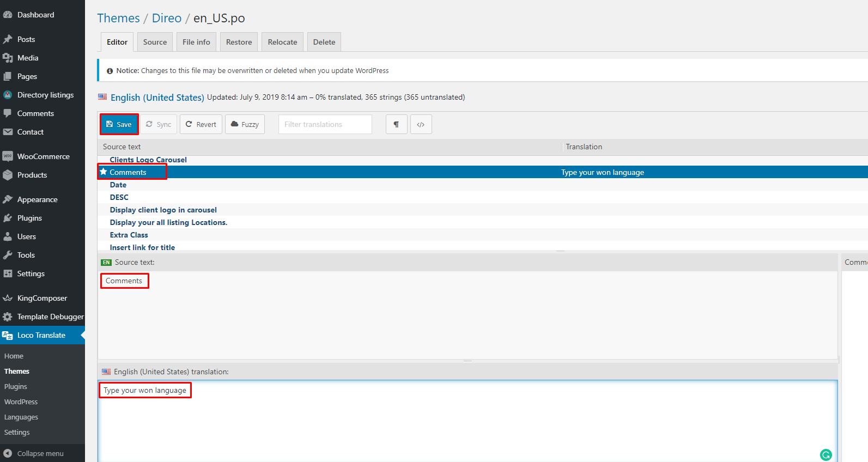
Task: Toggle code view button in toolbar
Action: click(421, 124)
